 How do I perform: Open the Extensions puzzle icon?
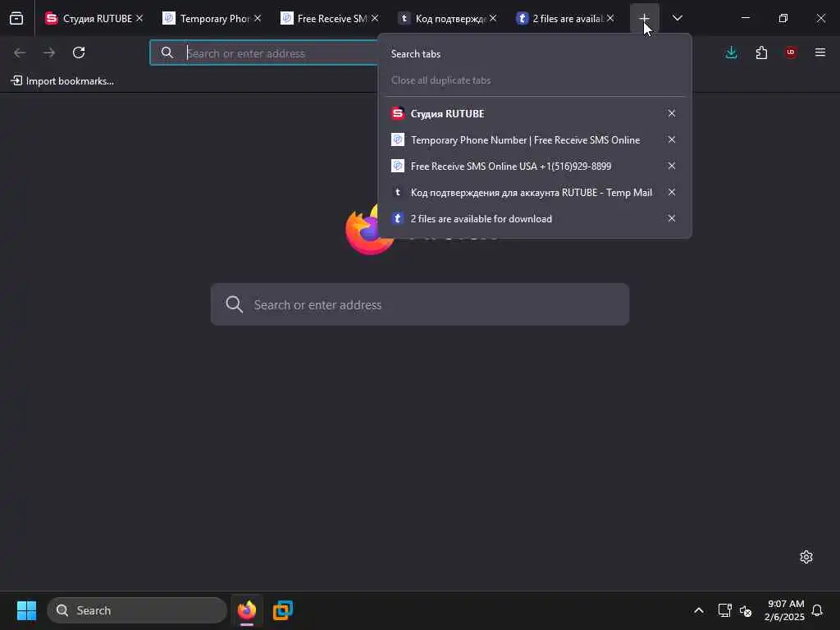(x=761, y=52)
